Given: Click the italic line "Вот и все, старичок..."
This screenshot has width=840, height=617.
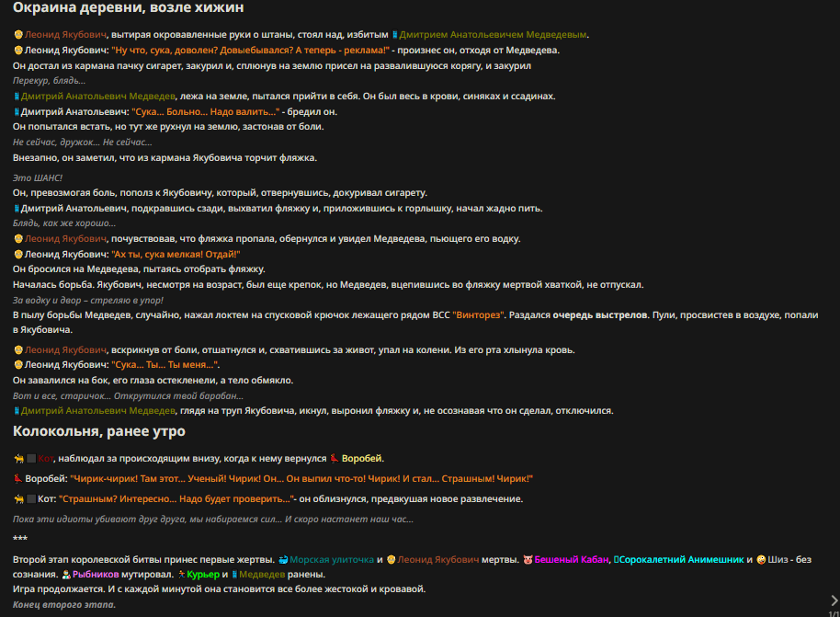Looking at the screenshot, I should [128, 395].
